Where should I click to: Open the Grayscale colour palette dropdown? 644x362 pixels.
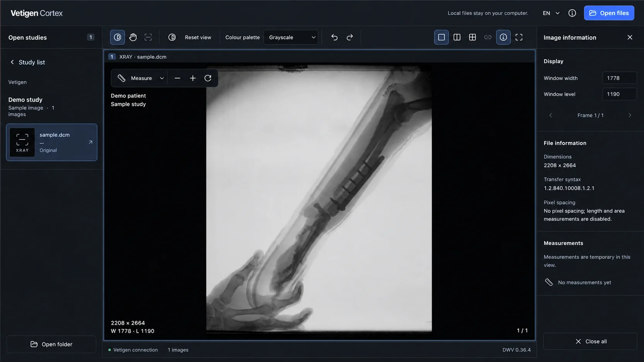click(291, 37)
